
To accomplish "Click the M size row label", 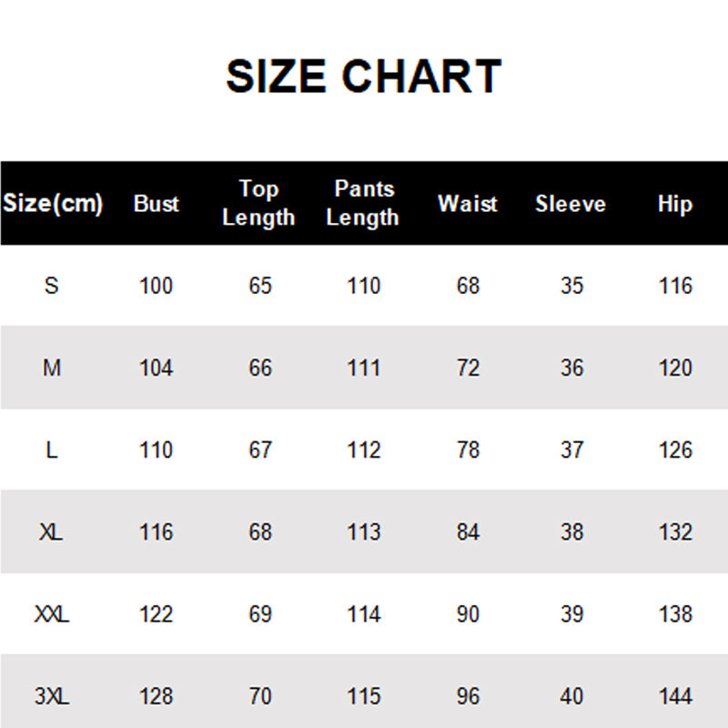I will click(x=52, y=368).
